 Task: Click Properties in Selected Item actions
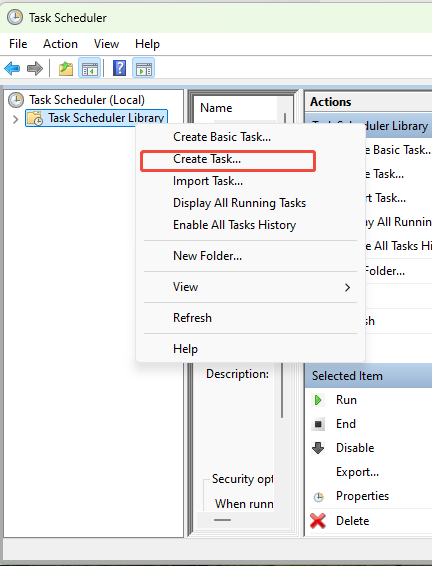click(x=362, y=496)
